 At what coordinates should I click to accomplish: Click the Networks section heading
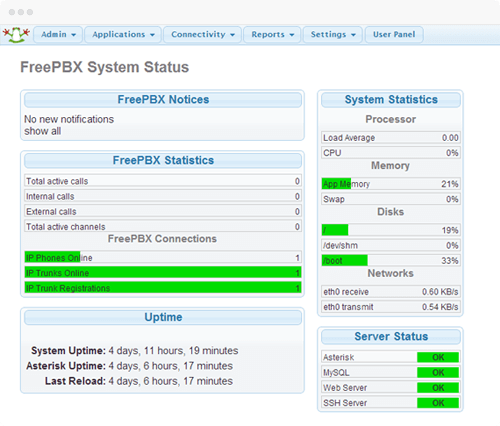tap(391, 273)
